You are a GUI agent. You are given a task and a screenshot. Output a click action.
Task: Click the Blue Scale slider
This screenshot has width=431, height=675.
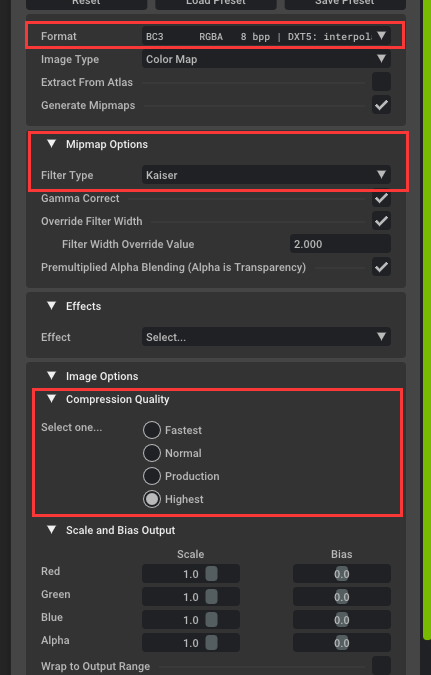[x=191, y=620]
